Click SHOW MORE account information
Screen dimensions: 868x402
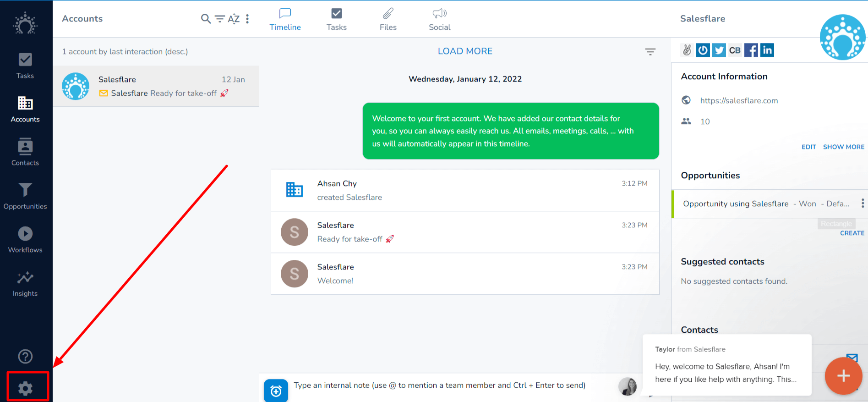(x=844, y=147)
